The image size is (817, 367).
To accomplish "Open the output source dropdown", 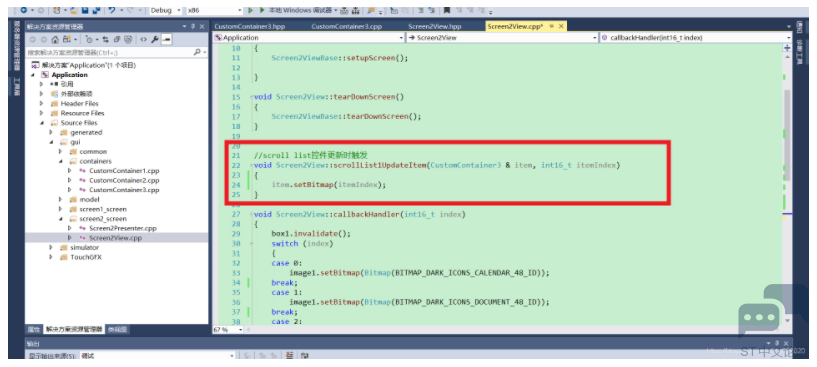I will [x=232, y=356].
